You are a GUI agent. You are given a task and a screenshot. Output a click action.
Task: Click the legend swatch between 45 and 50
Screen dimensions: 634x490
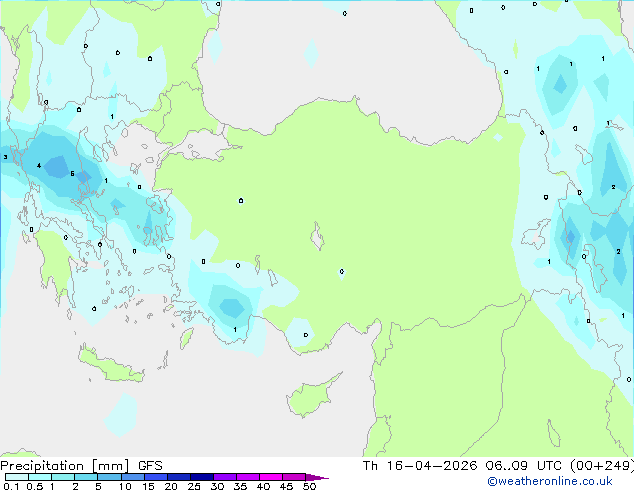pos(294,477)
